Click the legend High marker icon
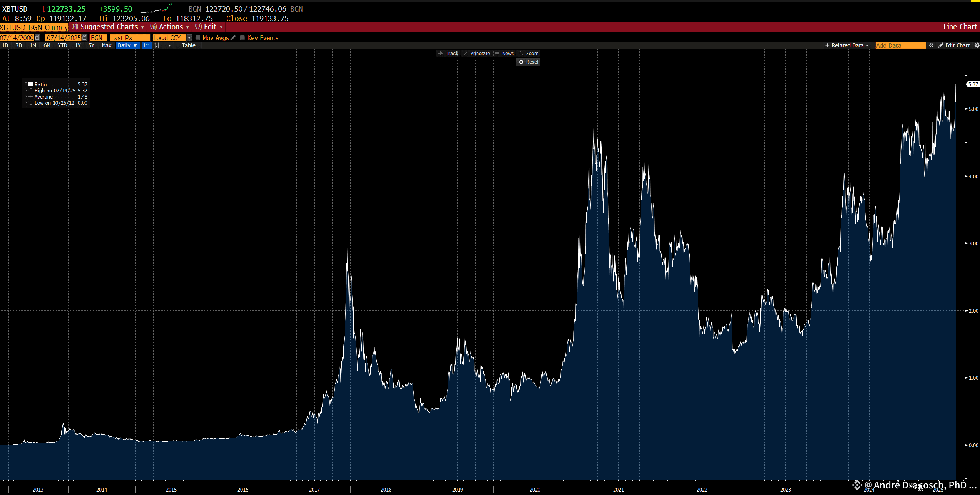This screenshot has width=980, height=495. pos(31,91)
